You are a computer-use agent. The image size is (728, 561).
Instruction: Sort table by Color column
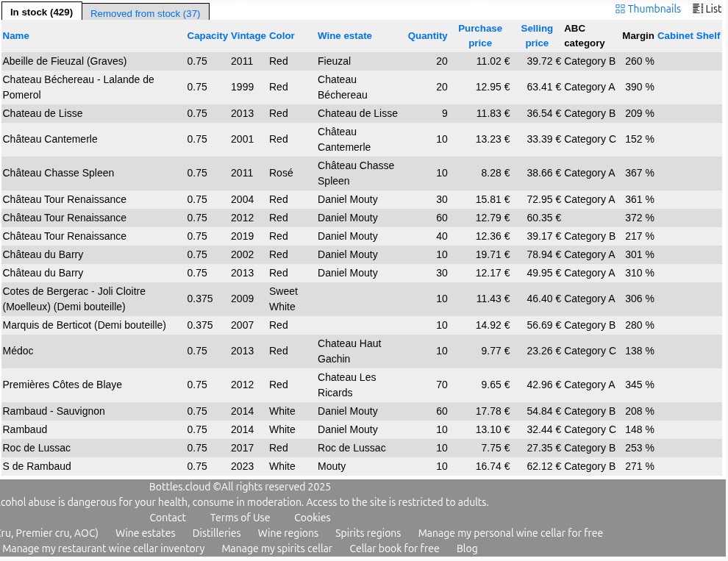pyautogui.click(x=282, y=35)
